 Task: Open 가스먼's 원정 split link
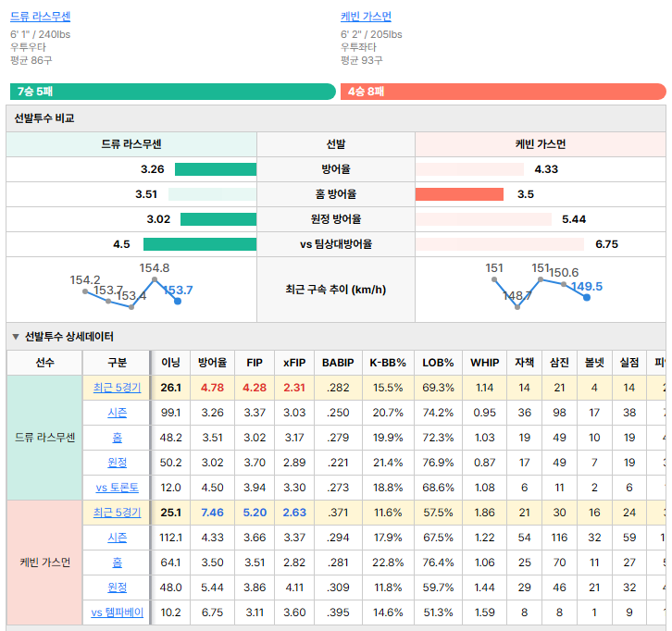117,588
